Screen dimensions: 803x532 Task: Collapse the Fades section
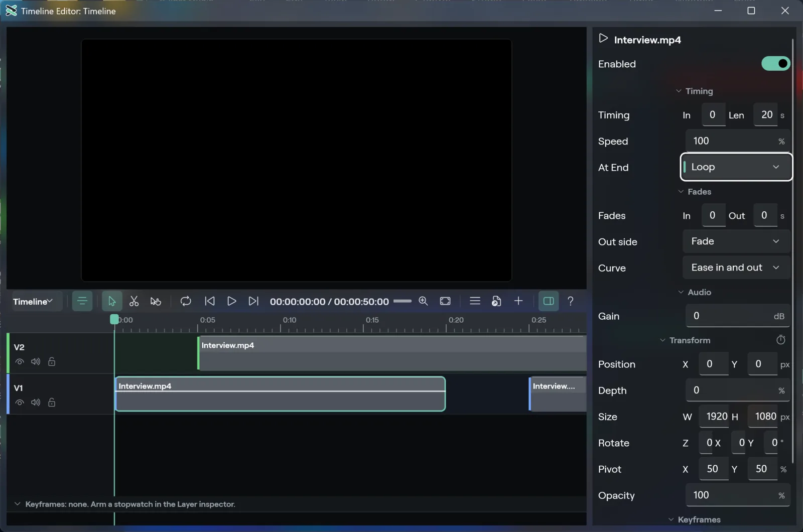(694, 192)
